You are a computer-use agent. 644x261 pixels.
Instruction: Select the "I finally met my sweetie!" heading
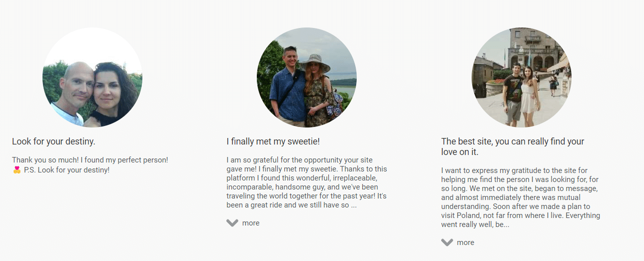[x=273, y=141]
